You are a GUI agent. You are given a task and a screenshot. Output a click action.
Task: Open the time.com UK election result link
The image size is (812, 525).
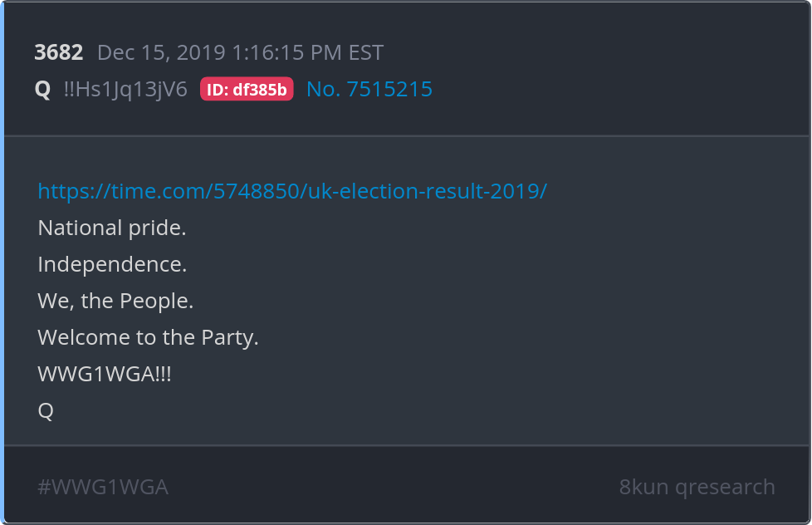(292, 191)
